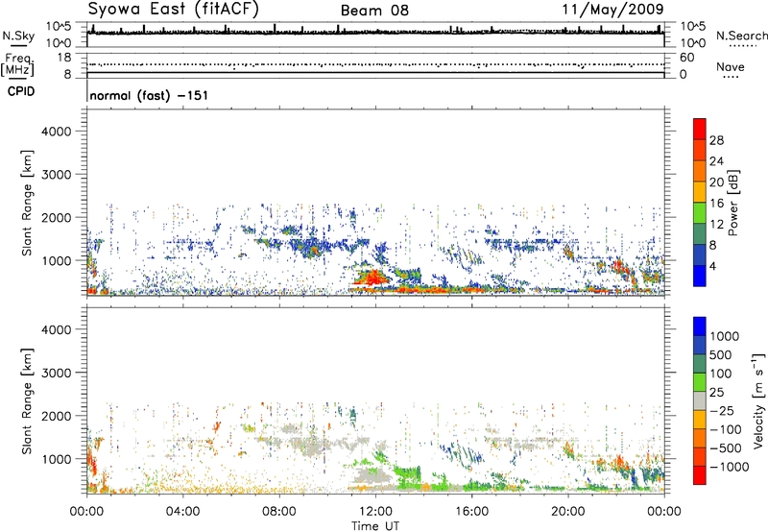The image size is (768, 532).
Task: Click the 'Syowa East (fitACF)' title
Action: (x=173, y=10)
